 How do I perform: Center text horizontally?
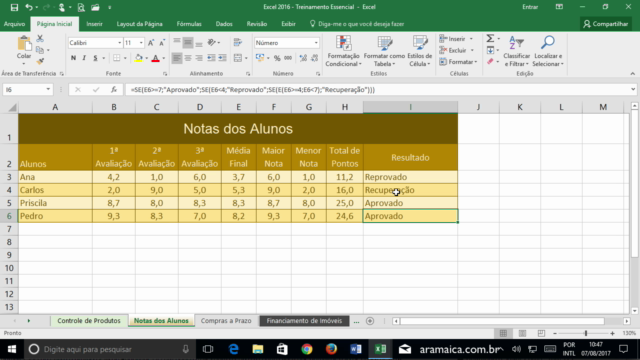pyautogui.click(x=188, y=58)
